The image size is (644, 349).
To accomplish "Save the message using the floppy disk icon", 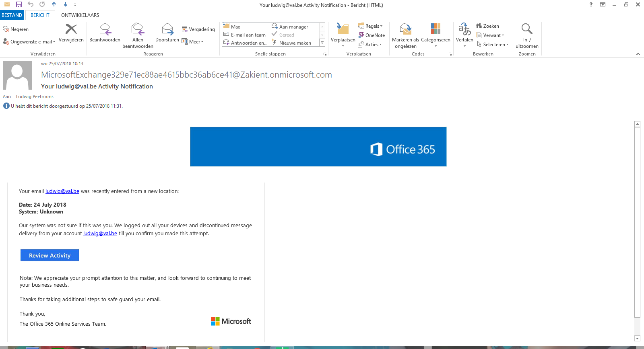I will coord(19,4).
